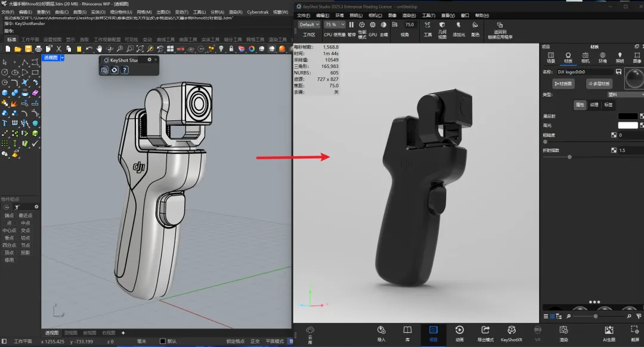The image size is (644, 347).
Task: Toggle Ortho 正交 in Rhino status bar
Action: (x=255, y=341)
